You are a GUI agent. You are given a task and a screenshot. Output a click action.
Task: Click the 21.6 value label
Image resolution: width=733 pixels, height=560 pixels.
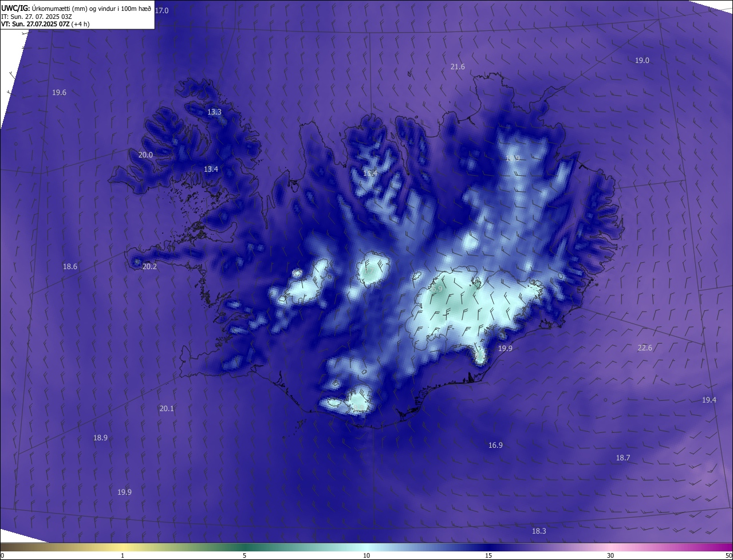click(x=458, y=67)
